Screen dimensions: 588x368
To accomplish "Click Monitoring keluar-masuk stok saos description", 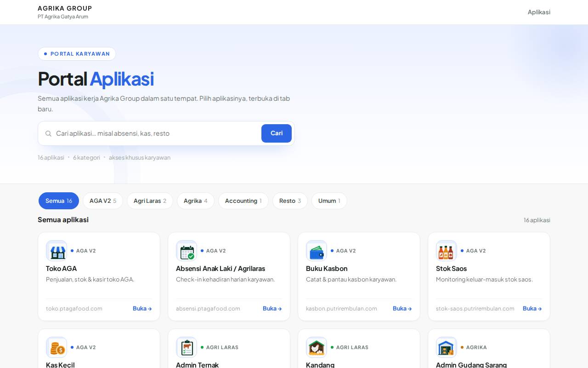I will (x=485, y=279).
